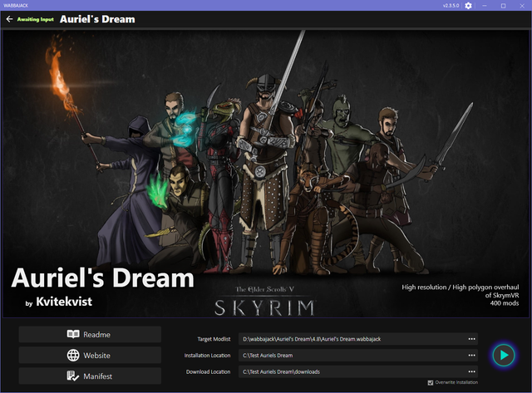The height and width of the screenshot is (393, 532).
Task: Click the Auriel's Dream banner image
Action: coord(266,174)
